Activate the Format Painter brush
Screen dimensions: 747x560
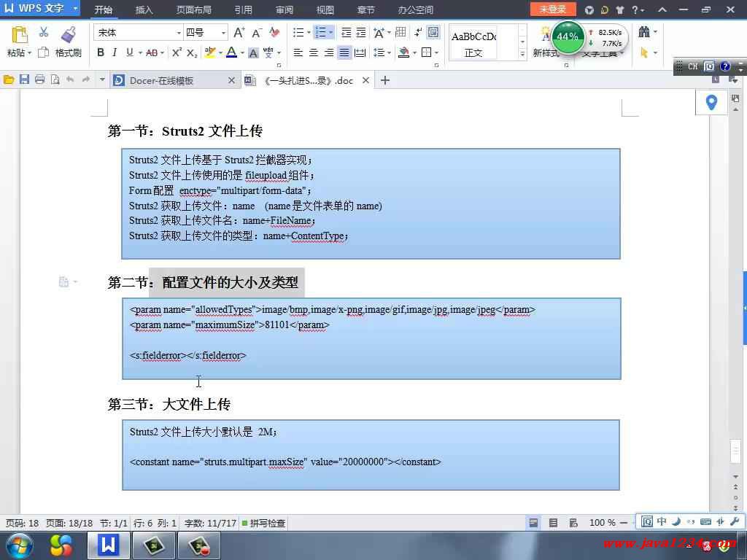pyautogui.click(x=69, y=35)
